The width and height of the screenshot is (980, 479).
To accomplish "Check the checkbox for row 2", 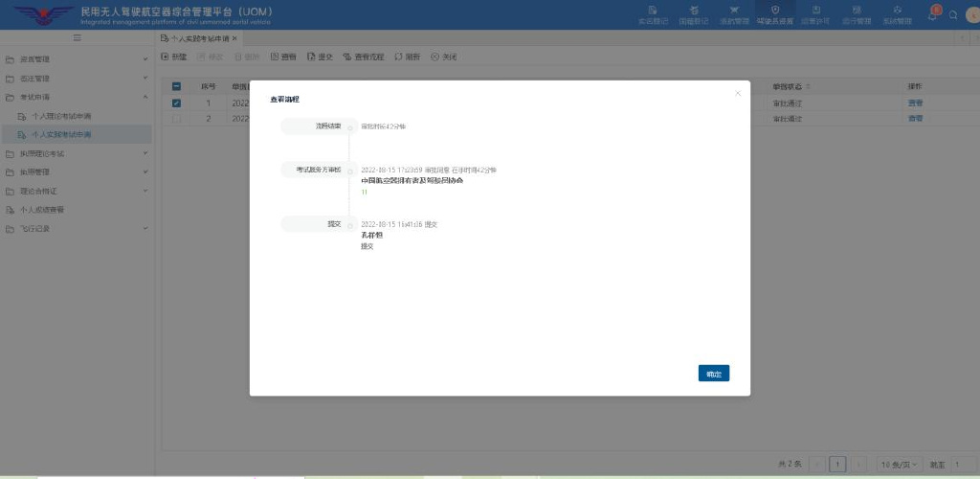I will pyautogui.click(x=176, y=119).
